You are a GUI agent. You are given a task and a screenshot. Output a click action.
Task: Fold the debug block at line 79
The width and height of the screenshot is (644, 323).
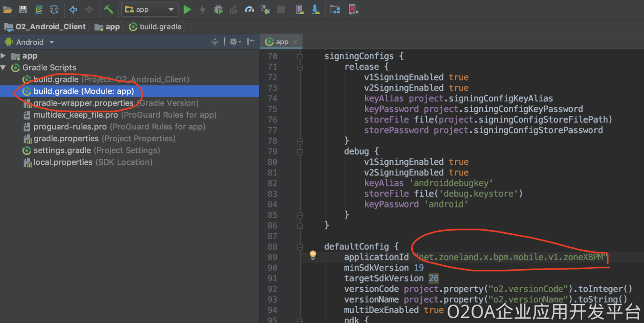click(x=300, y=152)
